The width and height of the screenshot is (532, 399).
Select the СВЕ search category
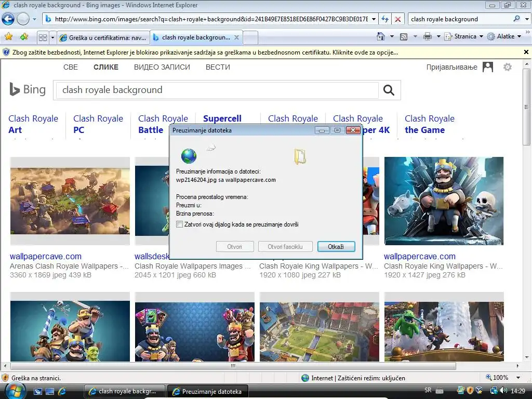click(x=71, y=67)
